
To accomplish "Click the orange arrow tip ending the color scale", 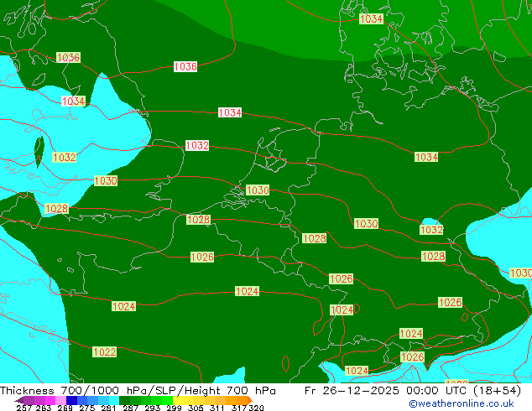I will click(x=250, y=400).
